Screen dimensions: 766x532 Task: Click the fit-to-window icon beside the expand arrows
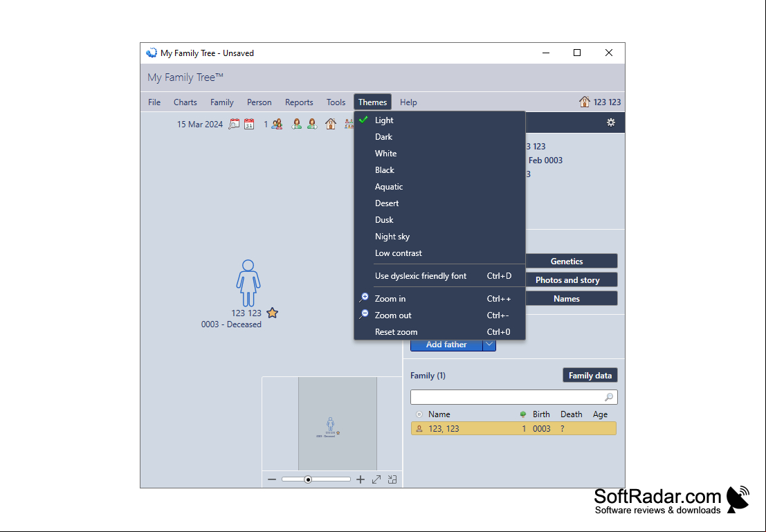392,479
